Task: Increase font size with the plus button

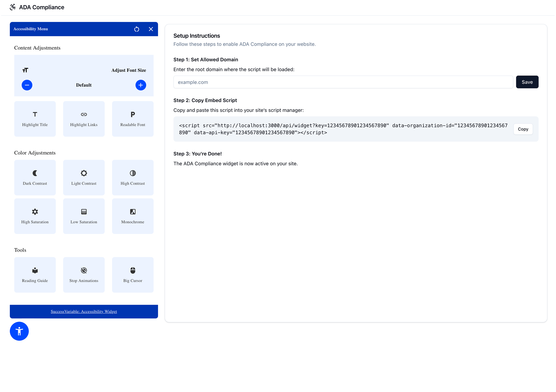Action: click(141, 85)
